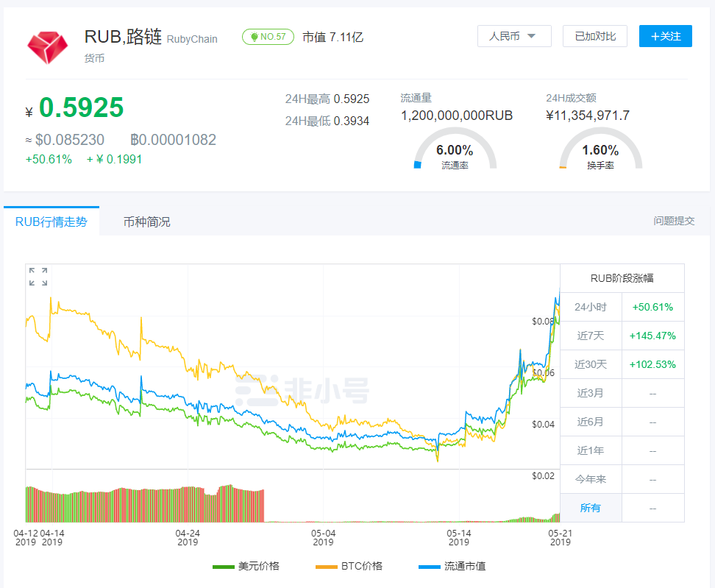Image resolution: width=715 pixels, height=588 pixels.
Task: Click the 1,200,000,000RUB circulation value
Action: pyautogui.click(x=457, y=116)
